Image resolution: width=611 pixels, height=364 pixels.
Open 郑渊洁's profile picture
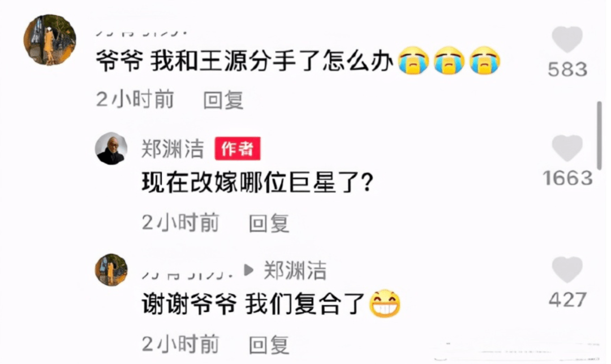pos(111,148)
